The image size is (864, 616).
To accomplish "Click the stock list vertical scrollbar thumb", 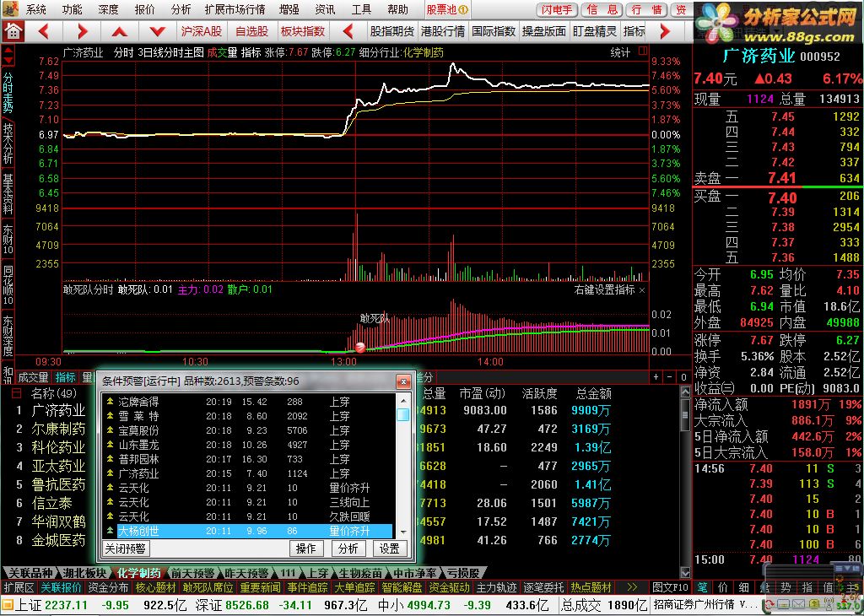I will click(x=685, y=414).
